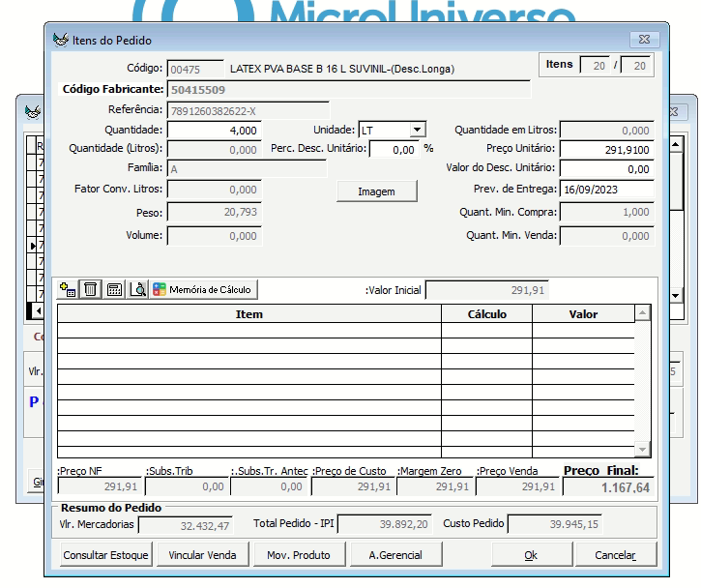Viewport: 701px width, 588px height.
Task: Click the Custo Pedido value 39.945,15
Action: point(555,524)
